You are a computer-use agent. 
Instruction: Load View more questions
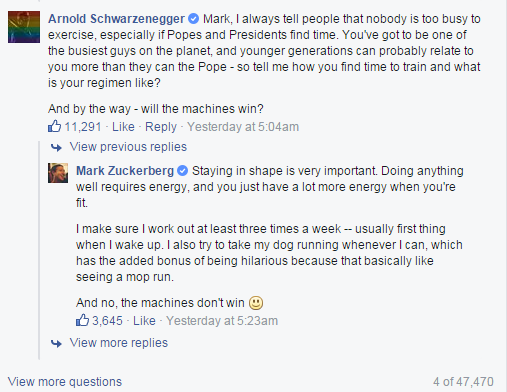[x=65, y=382]
